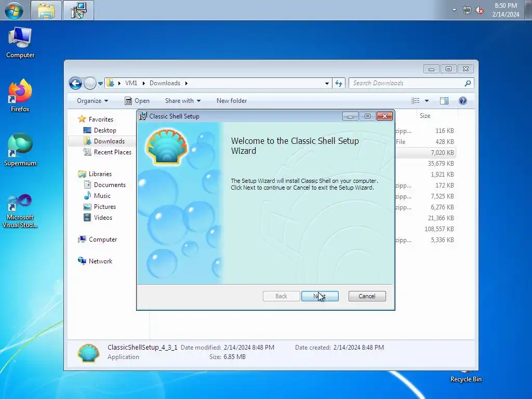
Task: Refresh the Downloads folder view
Action: pos(339,83)
